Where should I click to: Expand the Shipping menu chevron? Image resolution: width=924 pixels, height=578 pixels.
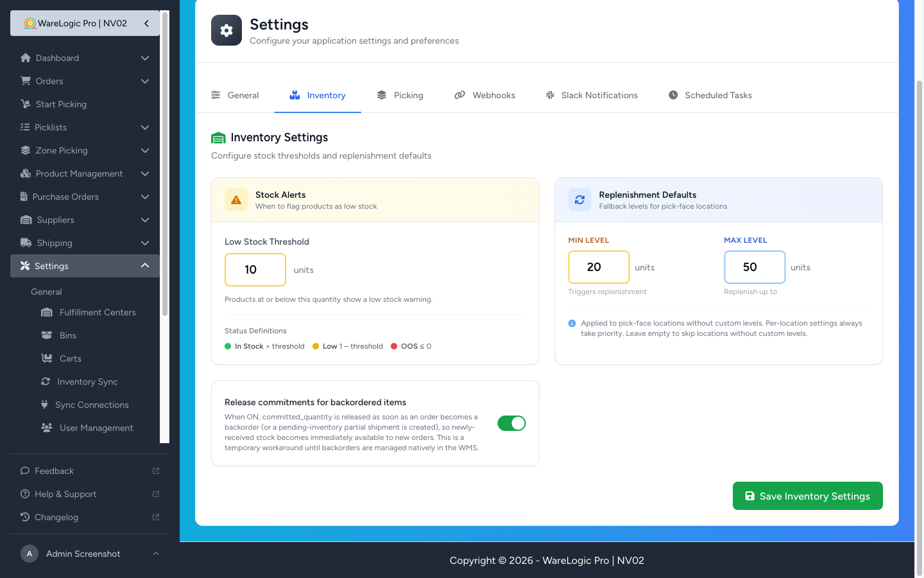145,243
